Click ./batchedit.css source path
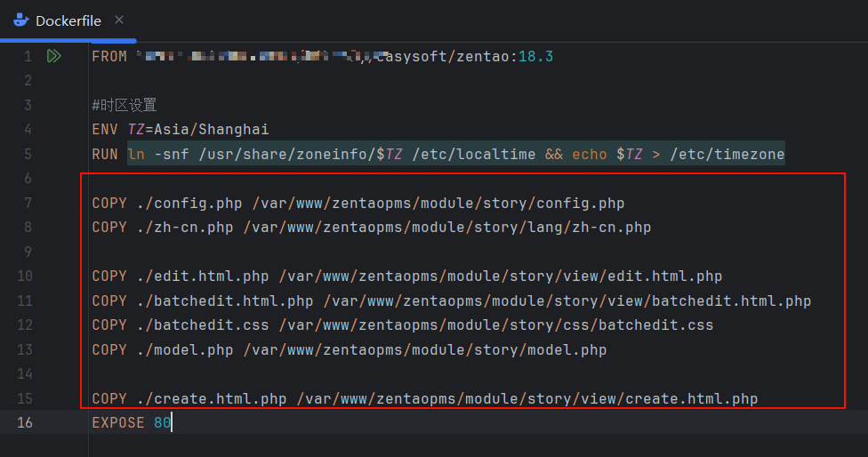The height and width of the screenshot is (457, 868). coord(203,325)
